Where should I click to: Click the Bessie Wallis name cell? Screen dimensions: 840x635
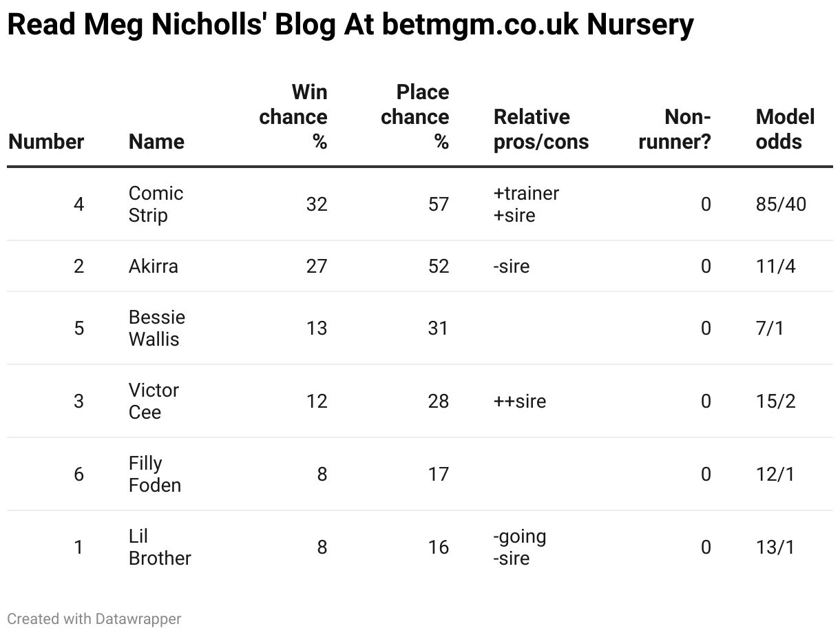click(157, 328)
